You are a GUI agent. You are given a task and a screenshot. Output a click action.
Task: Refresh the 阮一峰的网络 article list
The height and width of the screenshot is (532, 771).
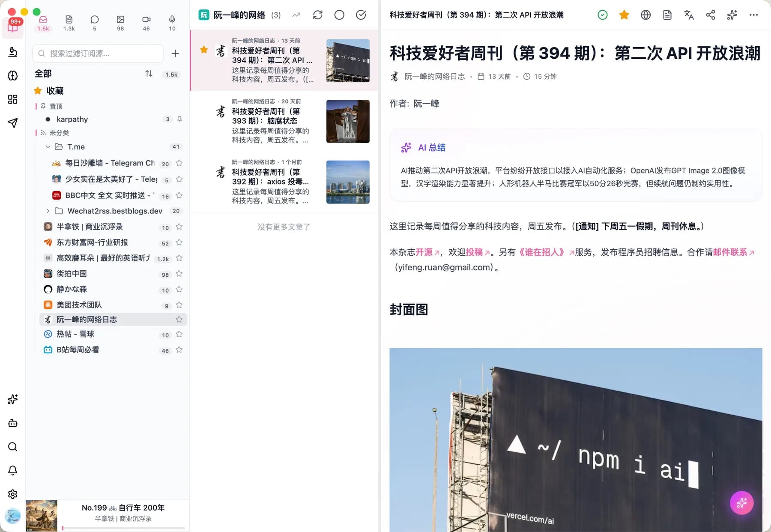(x=318, y=15)
